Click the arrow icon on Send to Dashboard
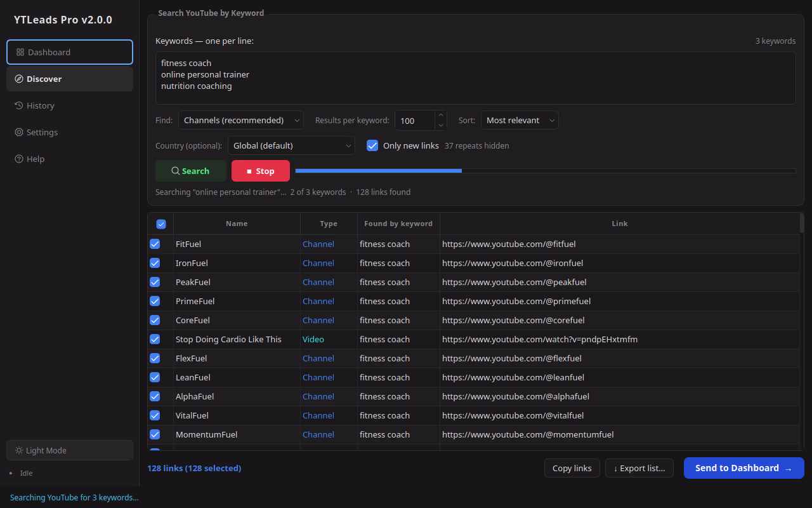Viewport: 812px width, 508px height. pyautogui.click(x=789, y=469)
